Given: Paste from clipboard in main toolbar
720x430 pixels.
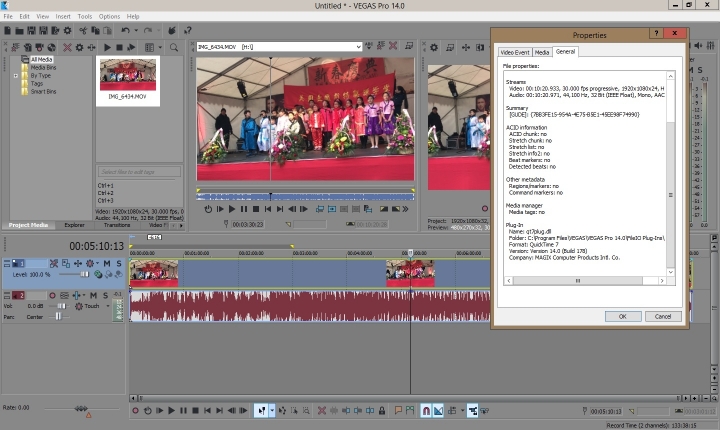Looking at the screenshot, I should click(107, 30).
